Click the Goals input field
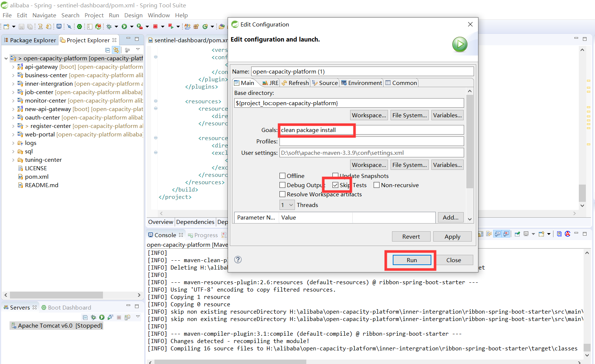595x364 pixels. 371,130
